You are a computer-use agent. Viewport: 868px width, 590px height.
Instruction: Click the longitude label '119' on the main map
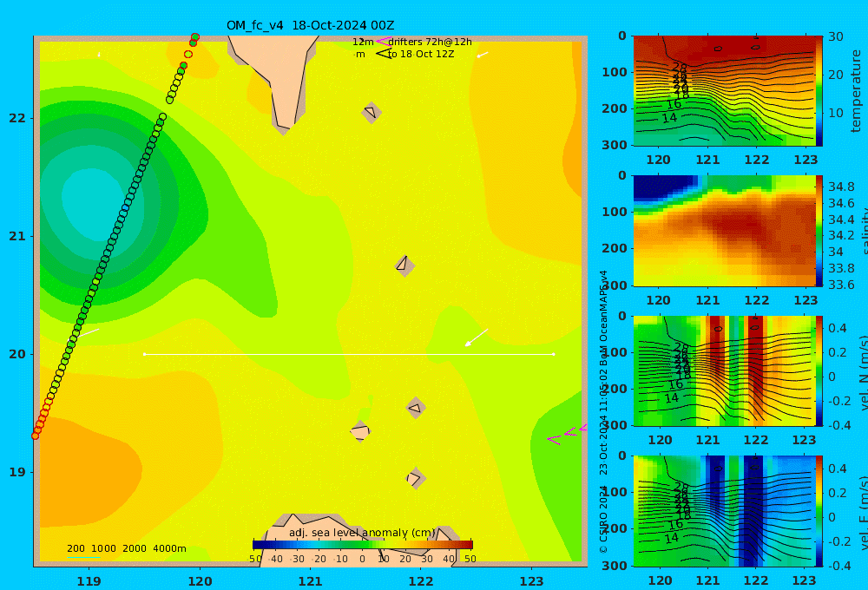coord(89,581)
